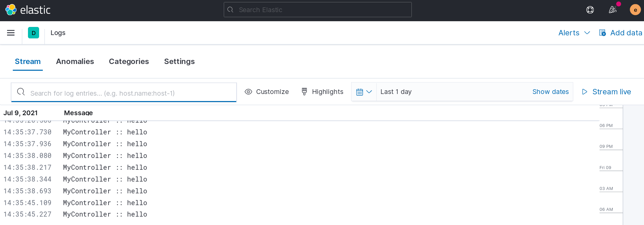Click the Add data link
The height and width of the screenshot is (225, 644).
coord(620,33)
